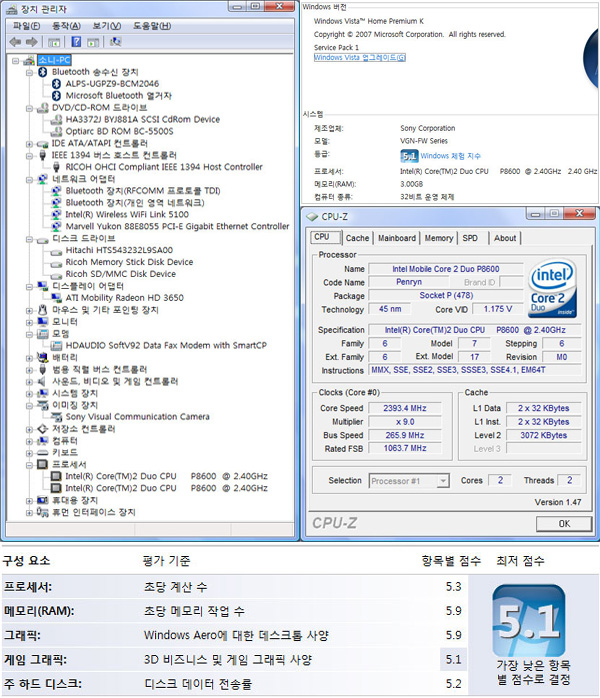This screenshot has width=600, height=698.
Task: Click camera icon of Sony Visual Communication Camera
Action: (x=57, y=417)
